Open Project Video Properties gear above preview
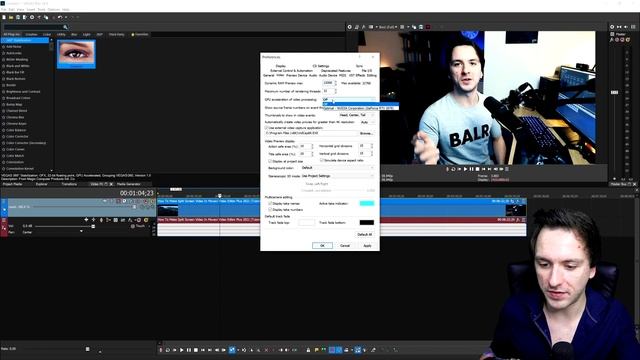This screenshot has width=640, height=360. tap(350, 27)
